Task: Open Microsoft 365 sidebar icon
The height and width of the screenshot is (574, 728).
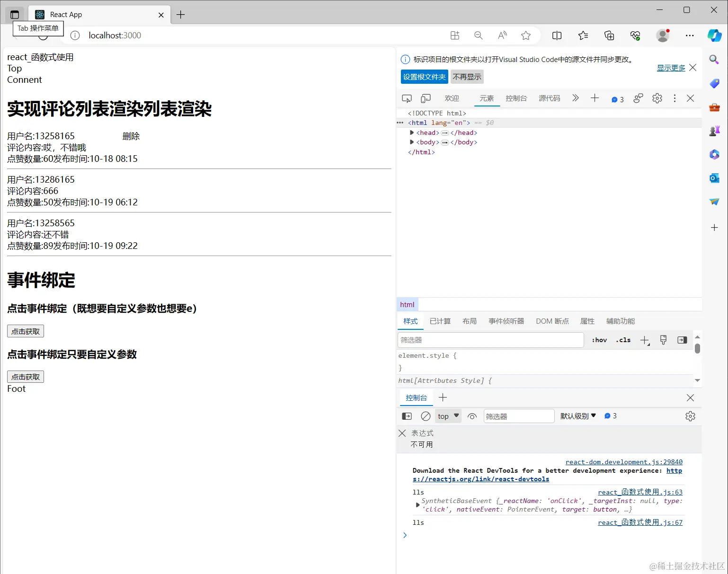Action: 714,154
